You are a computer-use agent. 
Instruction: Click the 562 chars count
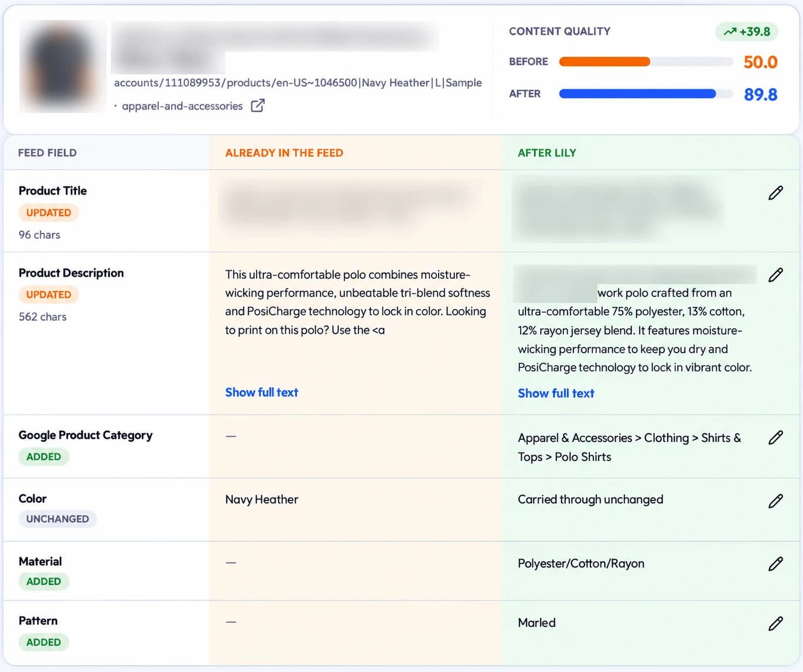(42, 317)
